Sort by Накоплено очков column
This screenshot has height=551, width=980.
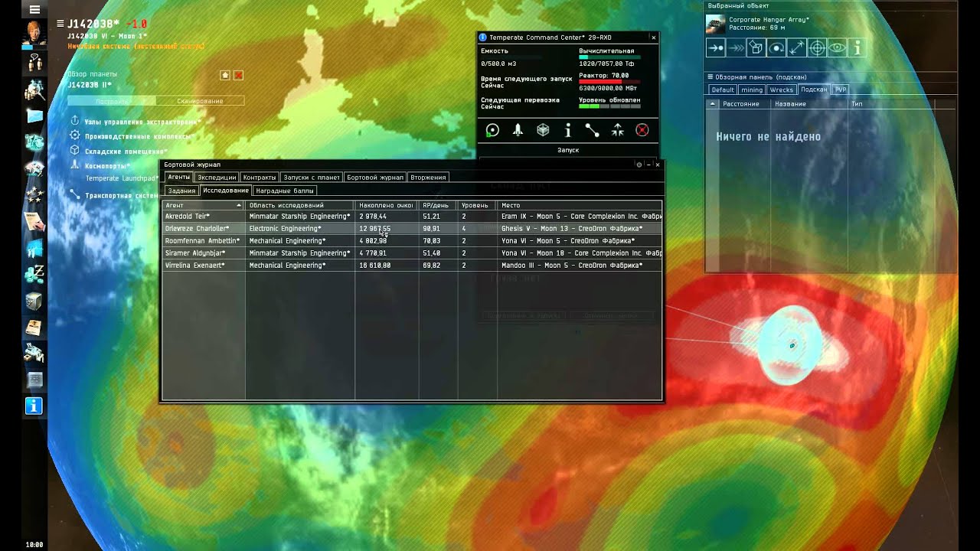[x=387, y=205]
